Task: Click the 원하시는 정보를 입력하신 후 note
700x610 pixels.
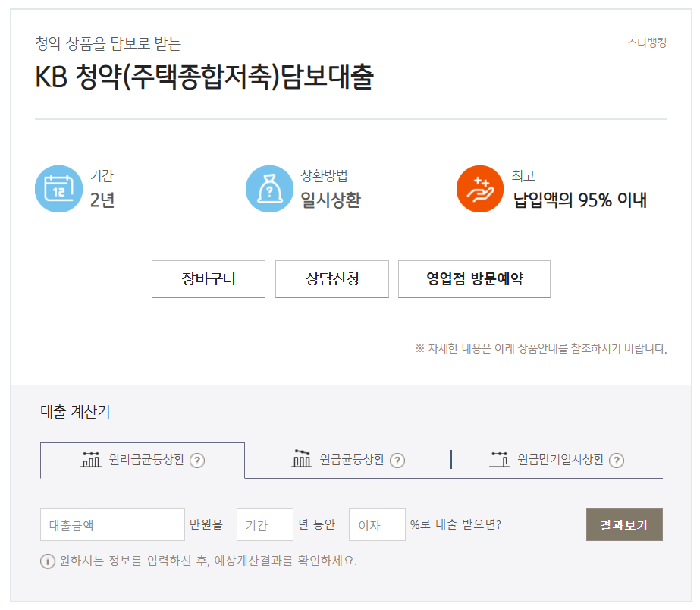Action: coord(208,561)
